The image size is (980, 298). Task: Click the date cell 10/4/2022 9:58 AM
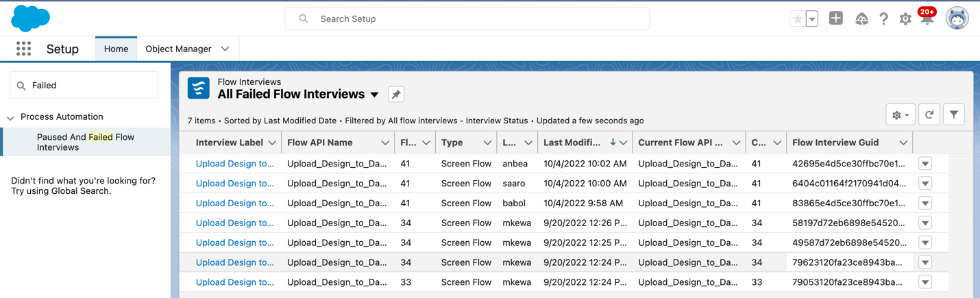point(583,203)
